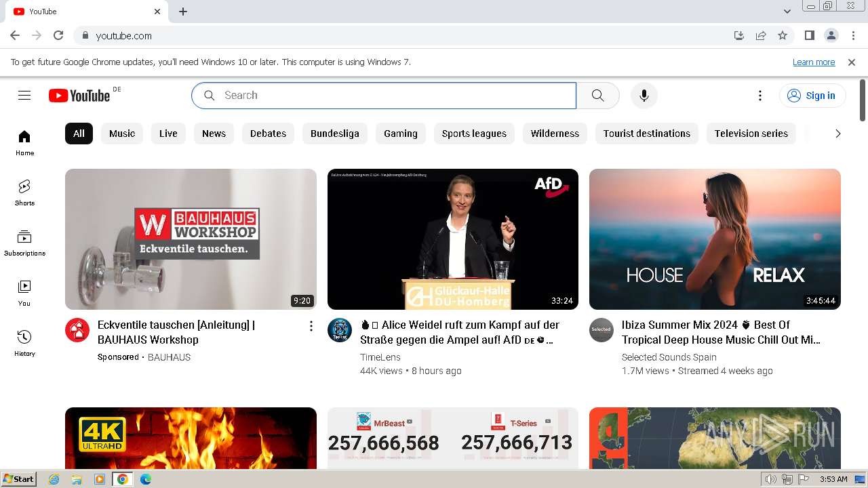The height and width of the screenshot is (488, 868).
Task: Click the magnifier search button
Action: pyautogui.click(x=597, y=96)
